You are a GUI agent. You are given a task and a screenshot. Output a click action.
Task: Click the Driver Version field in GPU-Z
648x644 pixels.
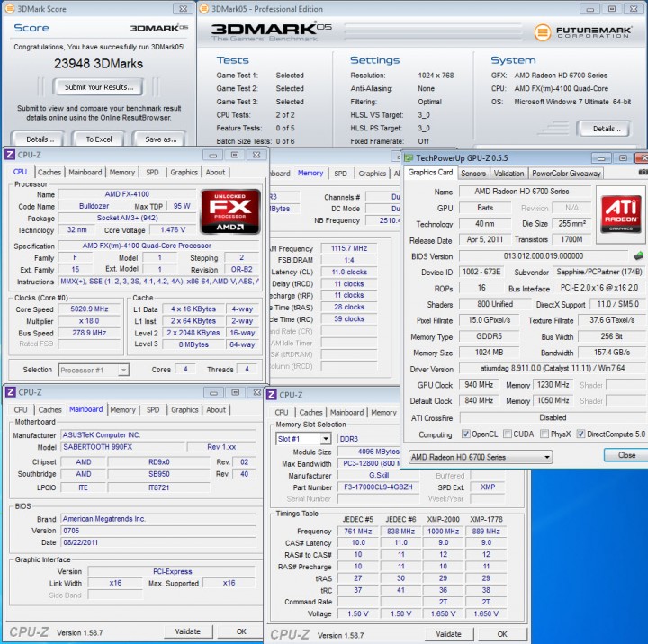pos(552,368)
